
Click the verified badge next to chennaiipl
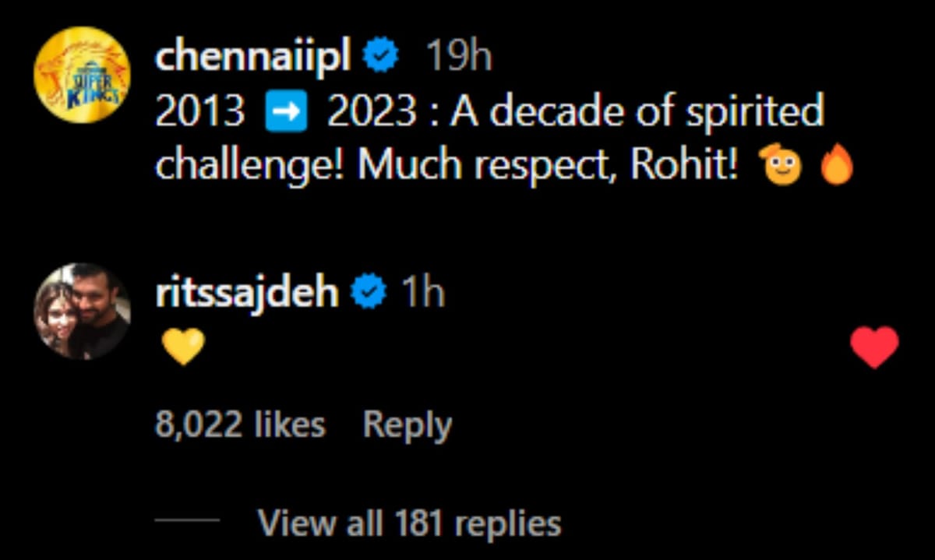click(381, 54)
